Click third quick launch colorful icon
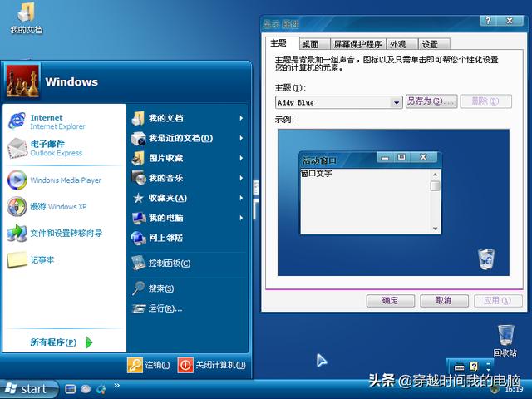532x399 pixels. point(101,389)
